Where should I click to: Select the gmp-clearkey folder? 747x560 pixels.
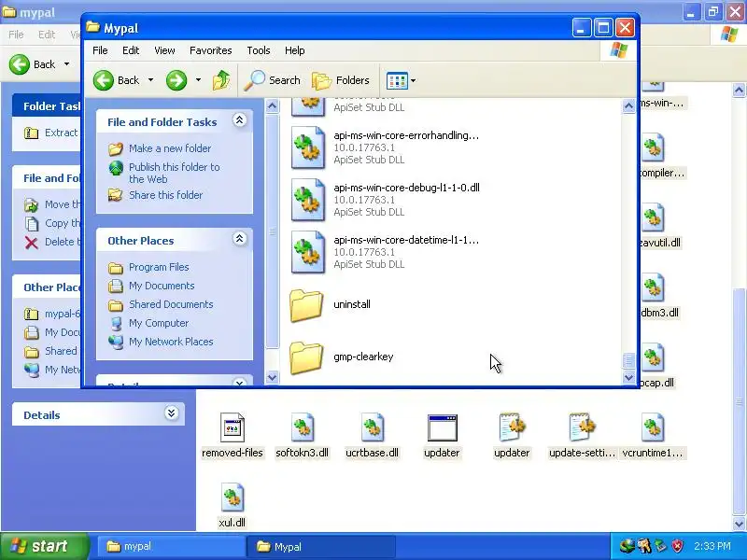[x=306, y=357]
